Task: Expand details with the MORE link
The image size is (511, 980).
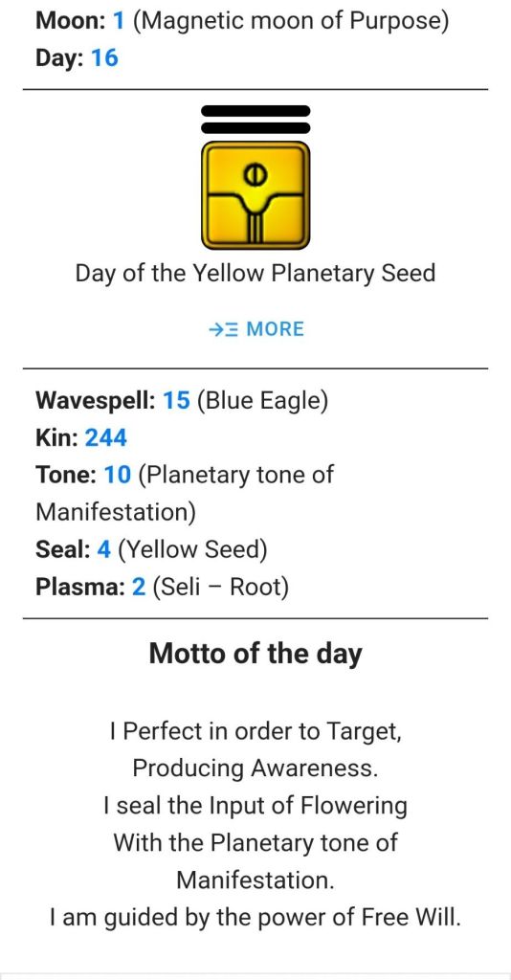Action: [256, 329]
